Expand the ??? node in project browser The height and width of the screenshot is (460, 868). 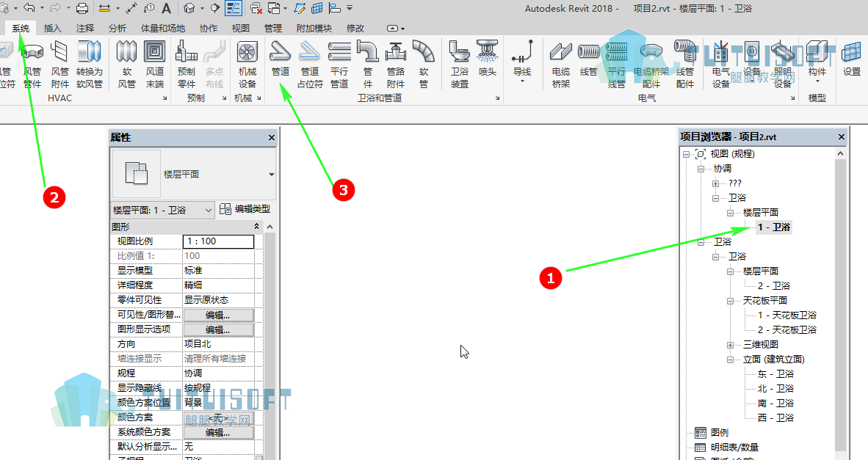716,183
